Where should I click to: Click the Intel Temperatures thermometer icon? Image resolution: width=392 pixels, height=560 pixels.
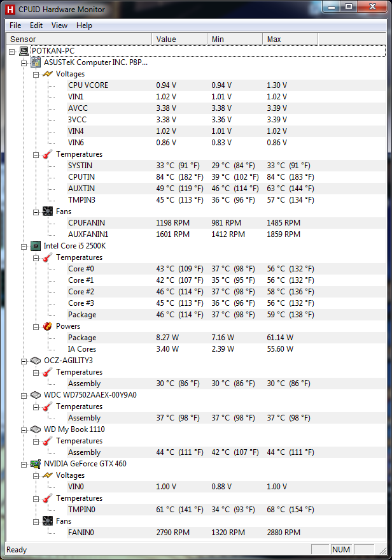click(x=48, y=257)
